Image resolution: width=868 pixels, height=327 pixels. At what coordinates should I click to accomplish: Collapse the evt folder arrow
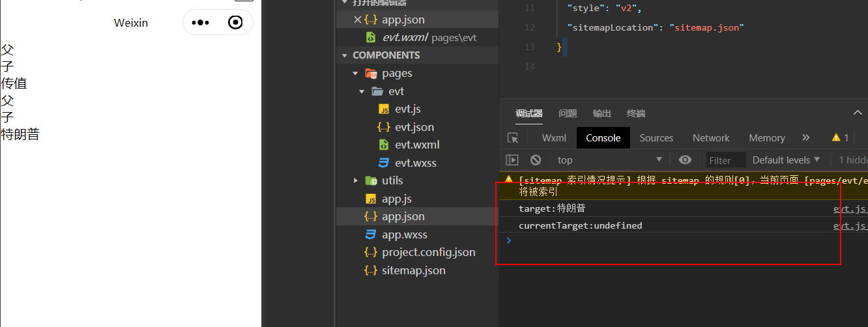(362, 91)
